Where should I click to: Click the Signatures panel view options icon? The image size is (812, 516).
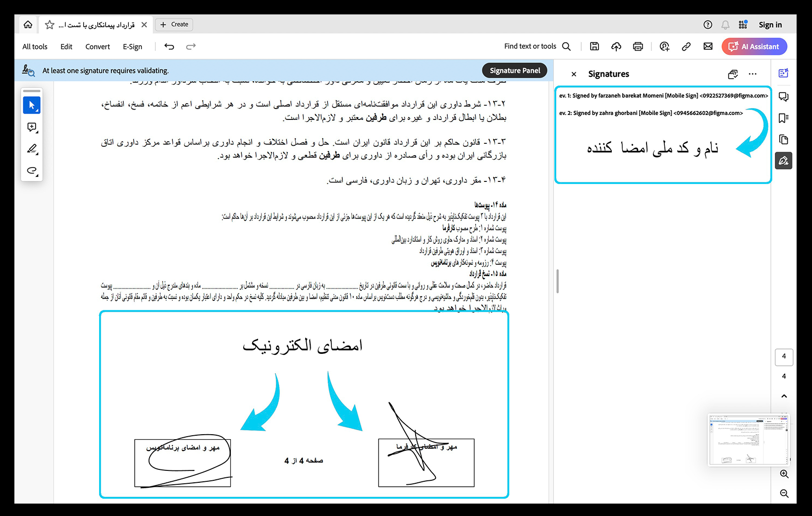point(733,74)
